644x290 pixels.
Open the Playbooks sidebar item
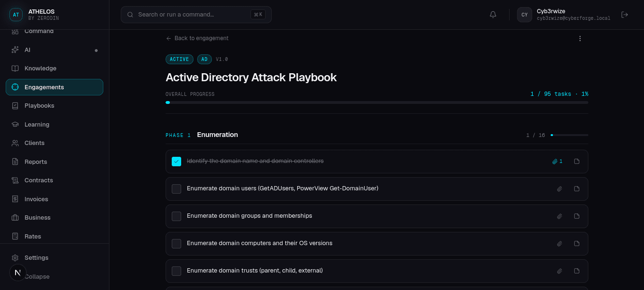click(x=54, y=106)
